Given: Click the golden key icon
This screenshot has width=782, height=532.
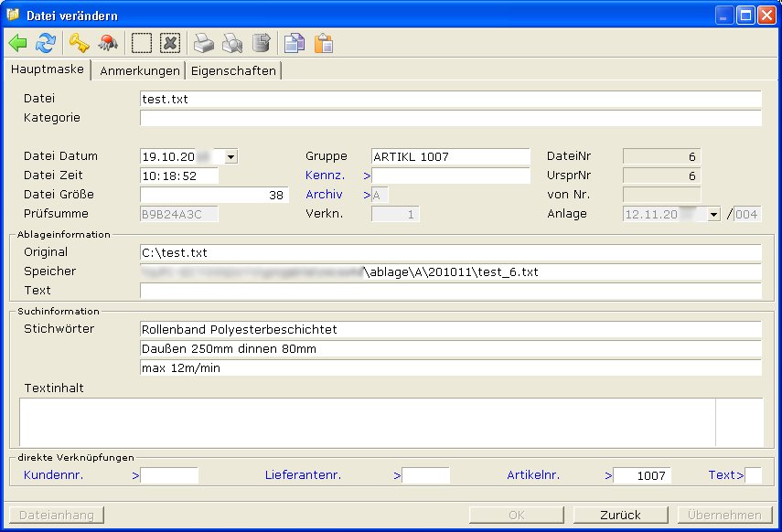Looking at the screenshot, I should [80, 43].
